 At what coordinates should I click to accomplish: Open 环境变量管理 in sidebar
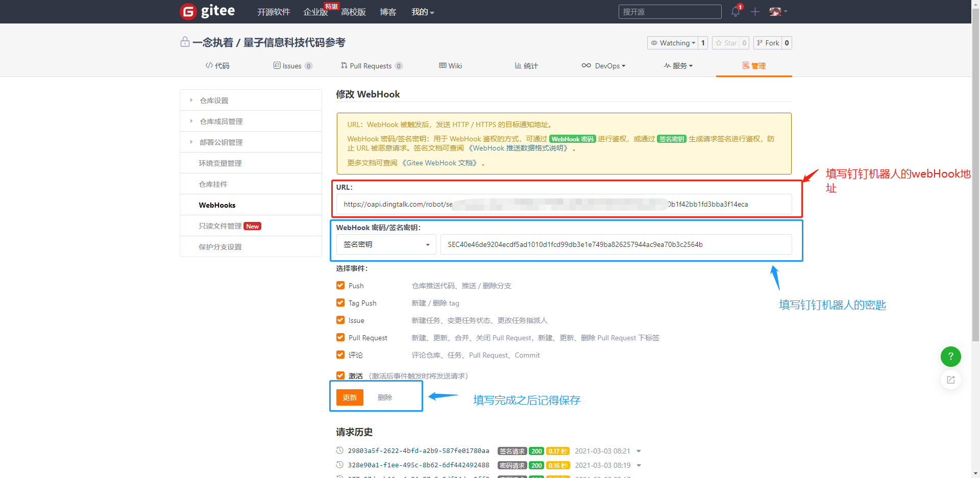(251, 163)
